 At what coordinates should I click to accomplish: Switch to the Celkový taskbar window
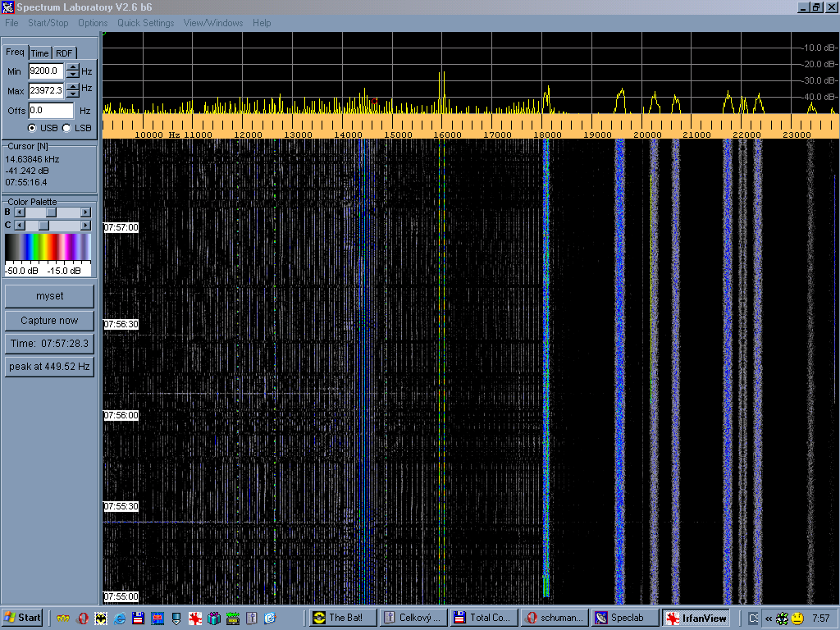413,618
